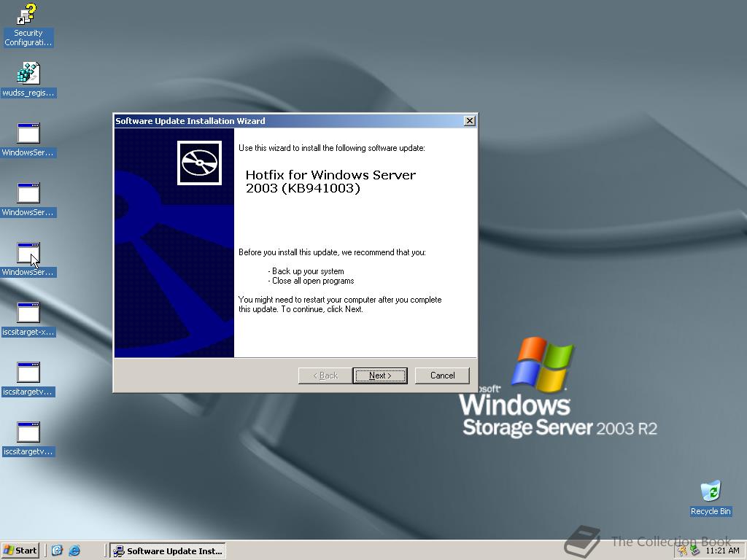Click the CD disc icon in the wizard

point(200,163)
